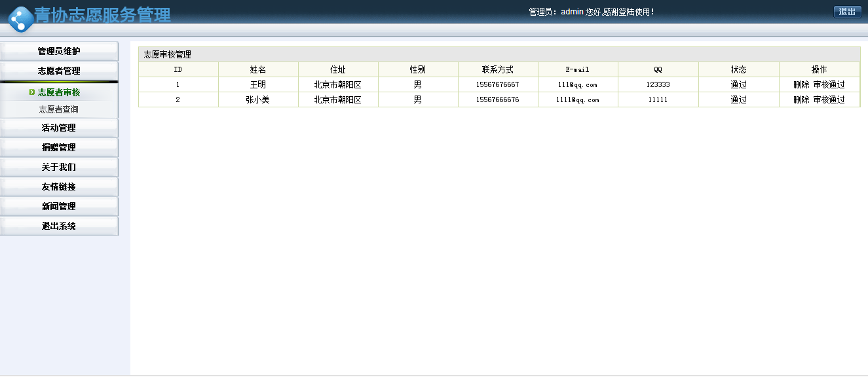Click 通过 status in 张小美's row
Image resolution: width=868 pixels, height=377 pixels.
[x=739, y=99]
